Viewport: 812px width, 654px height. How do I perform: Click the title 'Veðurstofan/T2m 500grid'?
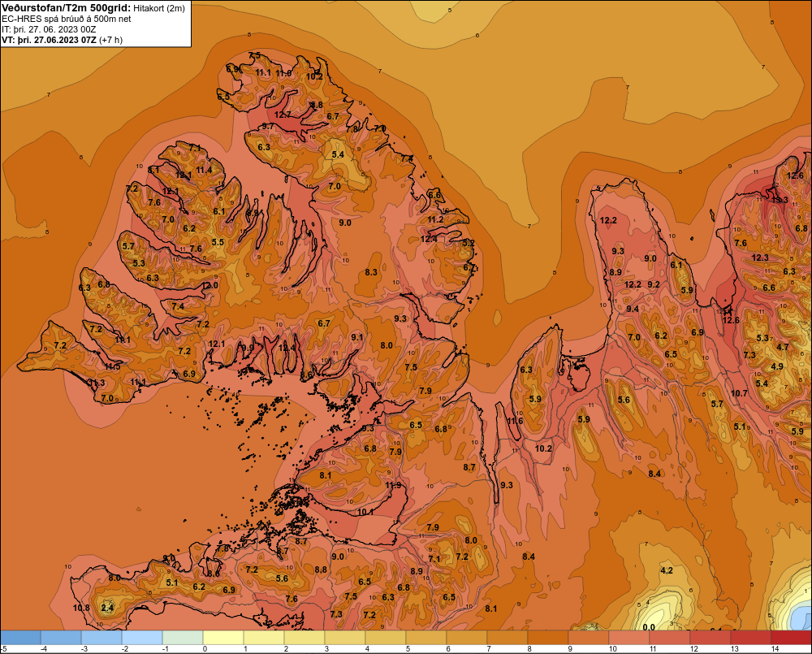66,7
